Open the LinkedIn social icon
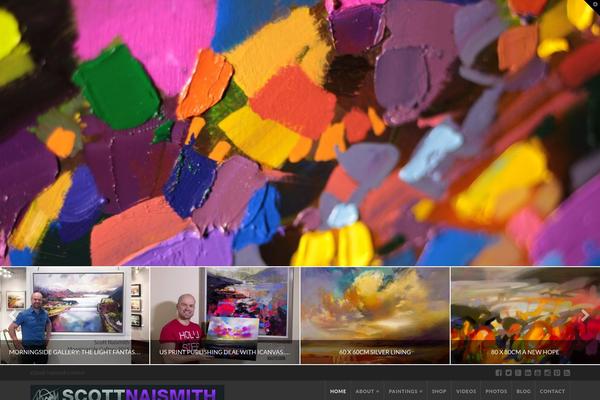 528,372
